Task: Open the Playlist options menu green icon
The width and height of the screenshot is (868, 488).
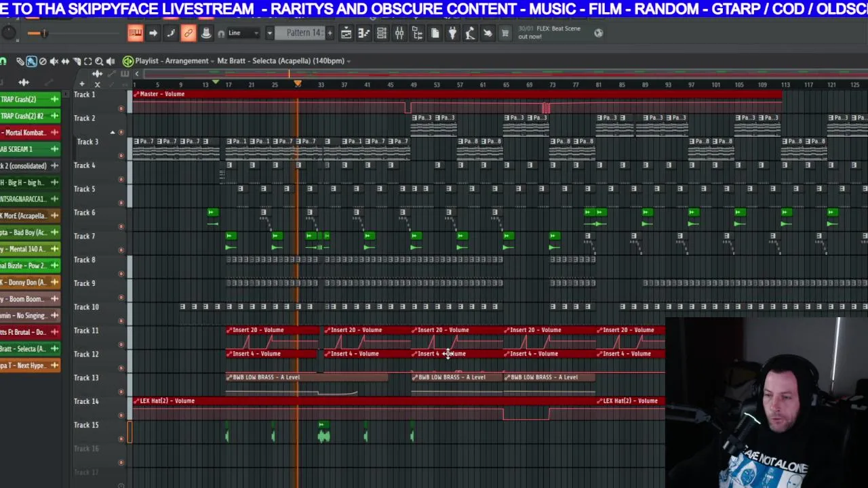Action: [x=128, y=61]
